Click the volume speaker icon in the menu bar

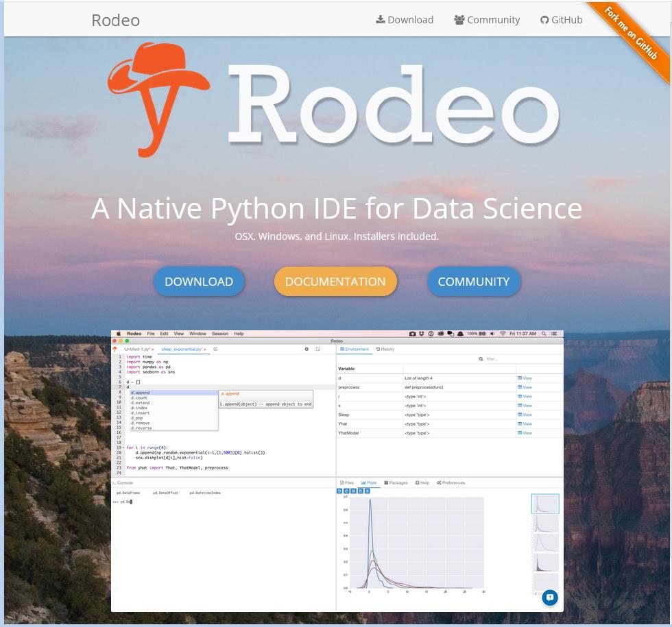(x=492, y=334)
